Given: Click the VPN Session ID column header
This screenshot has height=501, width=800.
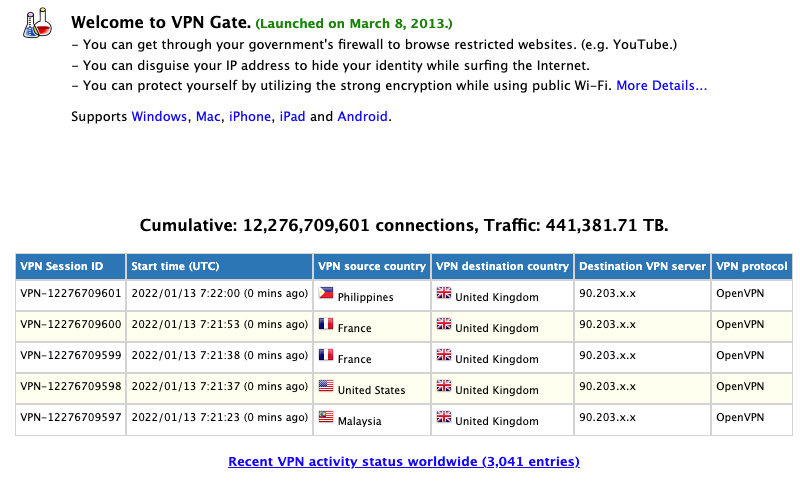Looking at the screenshot, I should click(70, 266).
